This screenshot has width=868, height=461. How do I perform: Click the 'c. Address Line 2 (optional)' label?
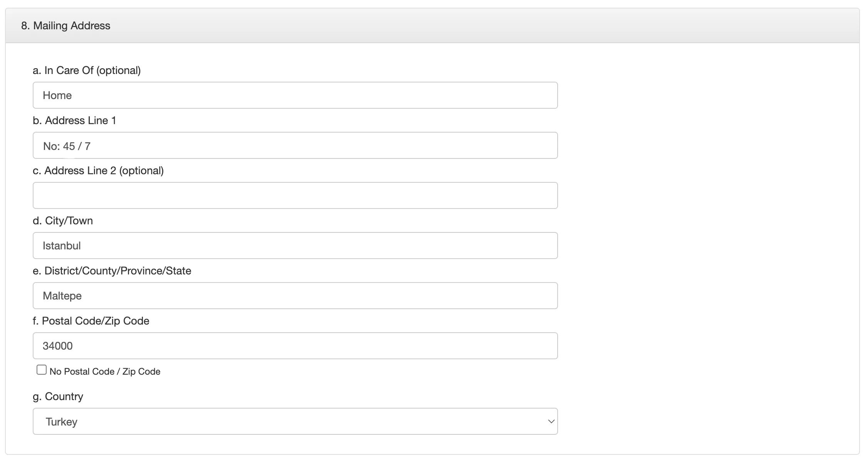click(98, 171)
